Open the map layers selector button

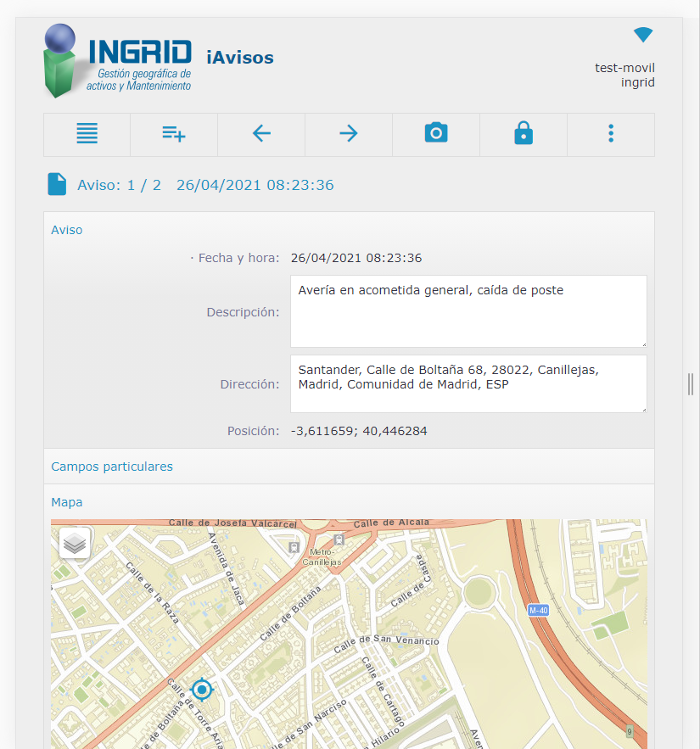point(76,544)
